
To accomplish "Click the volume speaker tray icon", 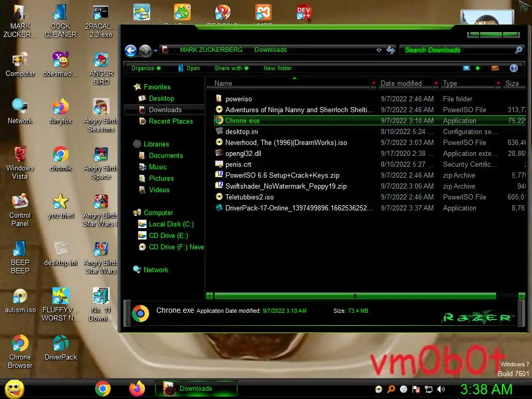I will [x=441, y=389].
